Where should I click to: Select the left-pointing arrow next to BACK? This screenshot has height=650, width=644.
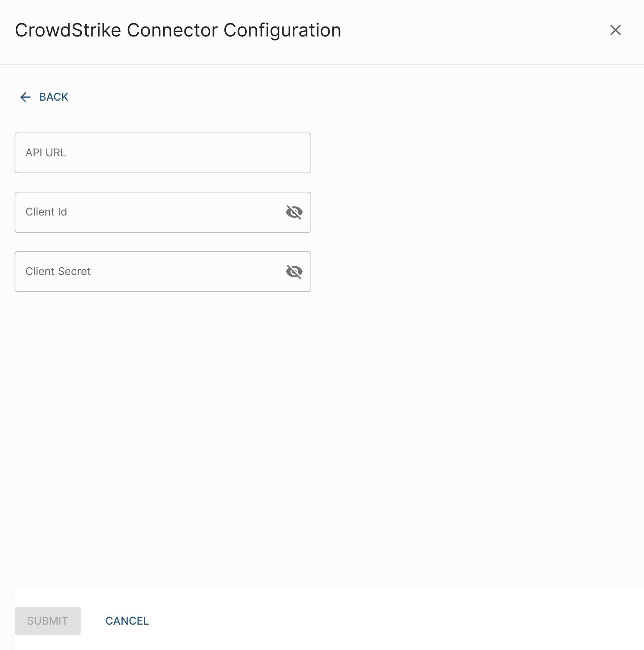point(25,97)
